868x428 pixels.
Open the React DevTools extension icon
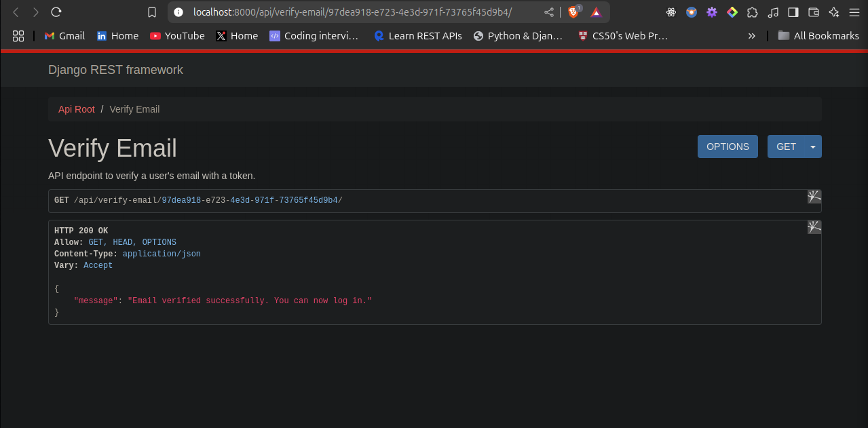[x=671, y=12]
